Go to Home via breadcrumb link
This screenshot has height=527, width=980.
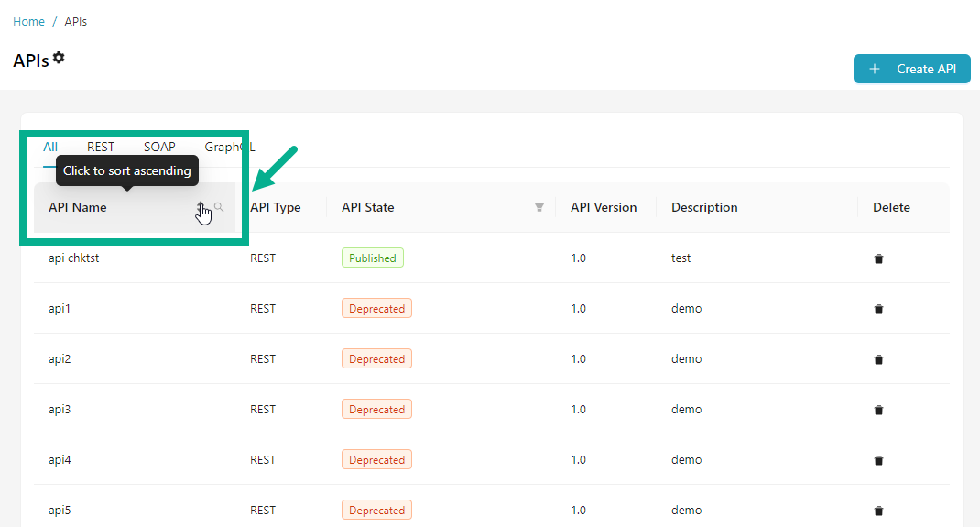(28, 21)
